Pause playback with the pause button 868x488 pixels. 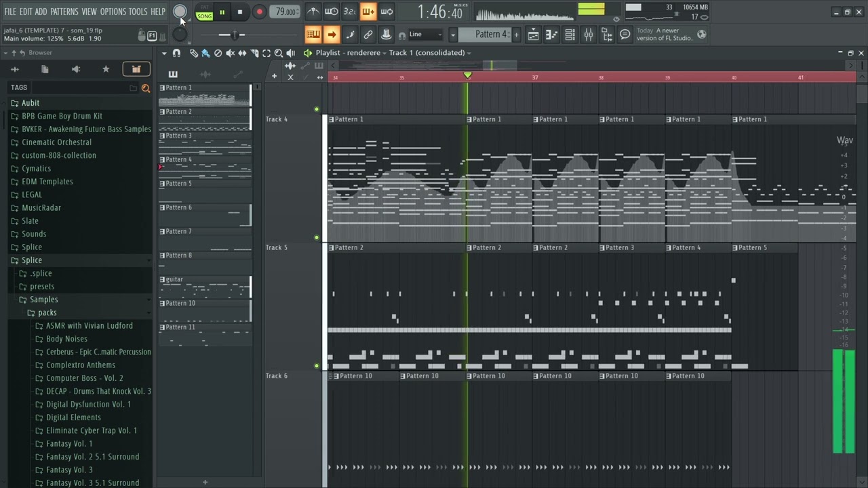pos(222,12)
